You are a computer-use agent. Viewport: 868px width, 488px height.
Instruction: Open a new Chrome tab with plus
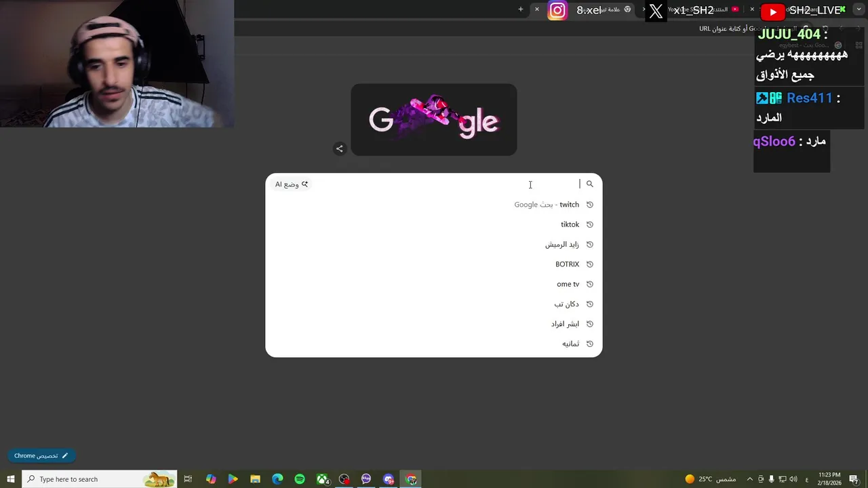(521, 9)
